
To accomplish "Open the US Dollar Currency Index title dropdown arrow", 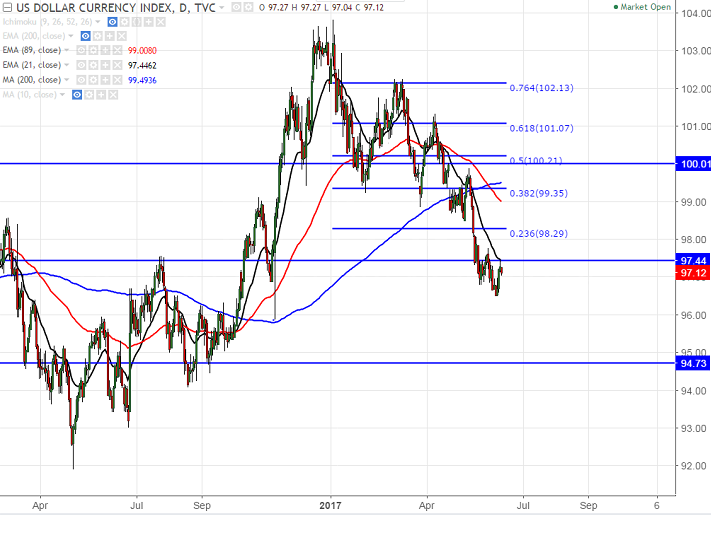I will 221,7.
